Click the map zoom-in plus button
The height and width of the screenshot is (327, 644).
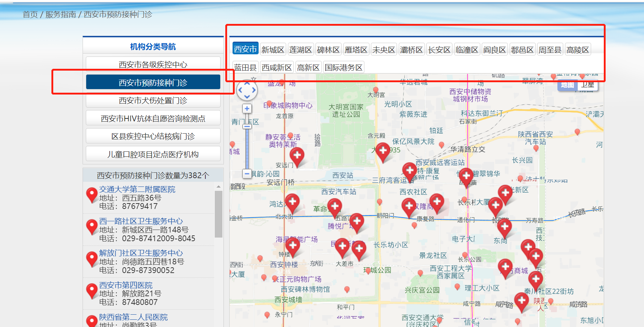pos(247,109)
